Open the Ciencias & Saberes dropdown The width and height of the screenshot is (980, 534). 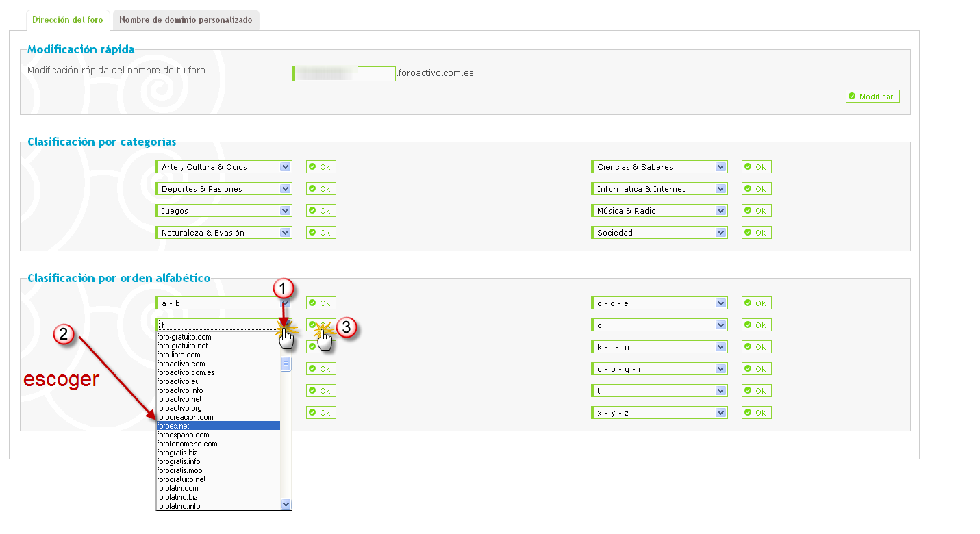pyautogui.click(x=659, y=167)
